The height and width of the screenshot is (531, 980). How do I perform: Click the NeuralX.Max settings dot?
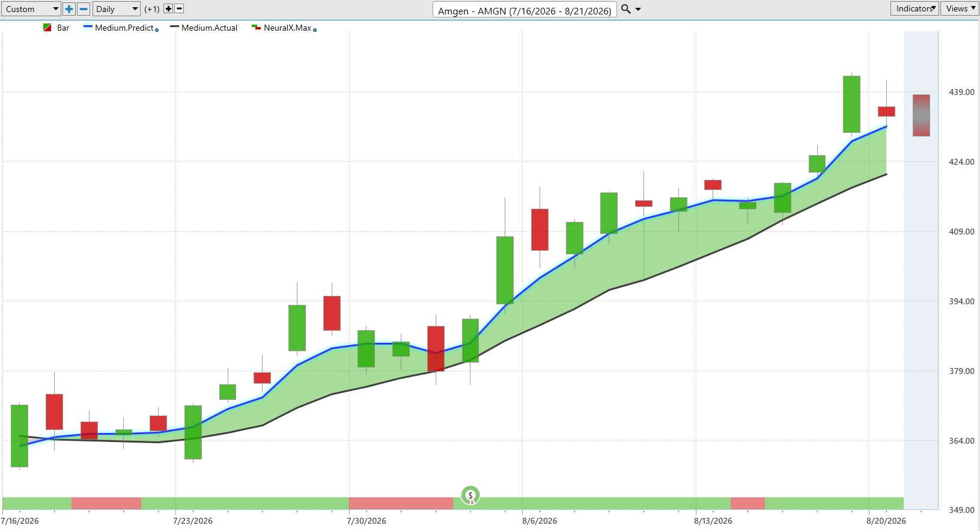[x=315, y=29]
